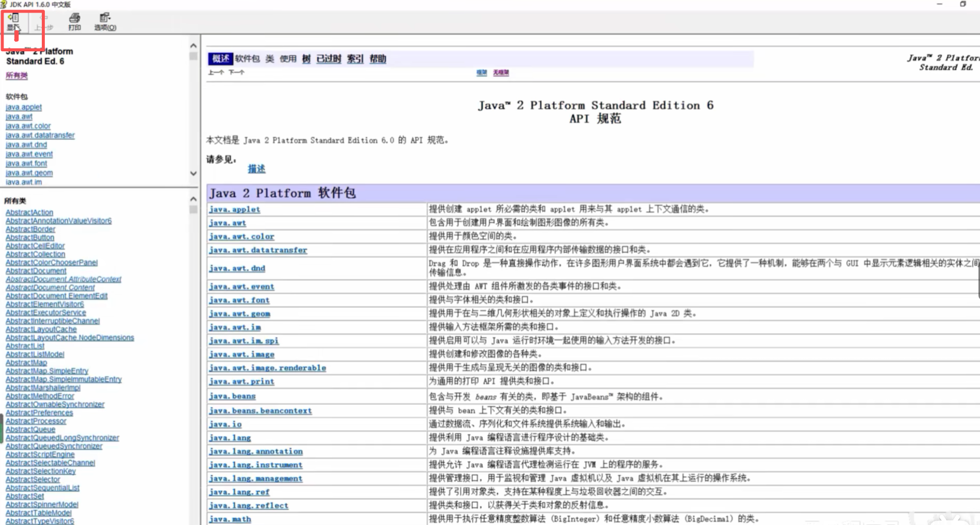980x525 pixels.
Task: Open the AbstractAction class link
Action: coord(29,212)
